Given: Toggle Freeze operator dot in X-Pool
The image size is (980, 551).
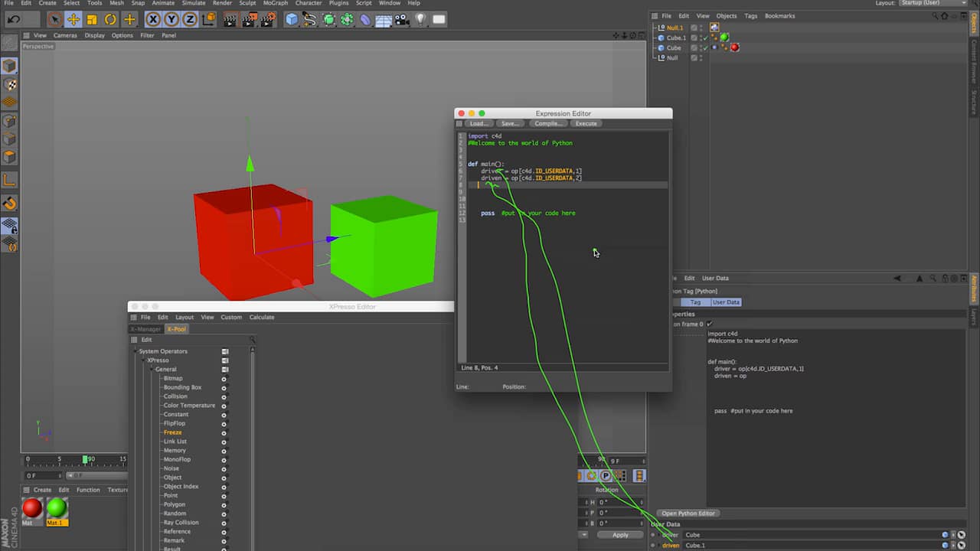Looking at the screenshot, I should [224, 432].
